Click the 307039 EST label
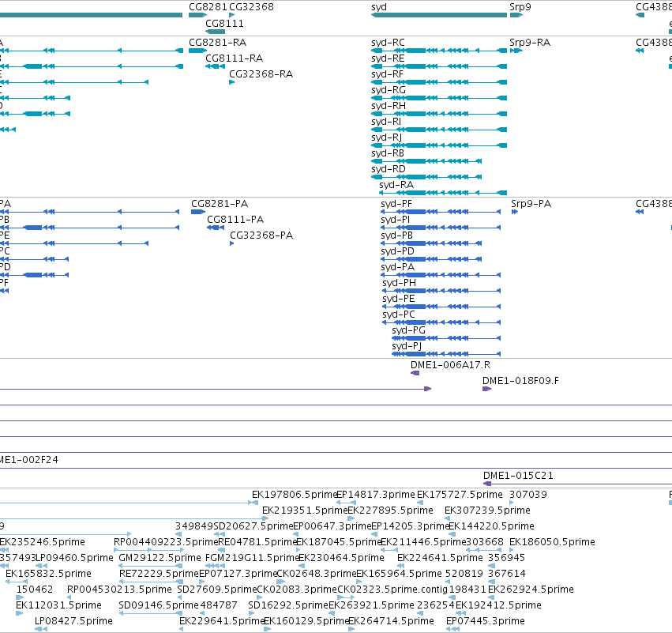Viewport: 672px width, 633px height. (528, 495)
